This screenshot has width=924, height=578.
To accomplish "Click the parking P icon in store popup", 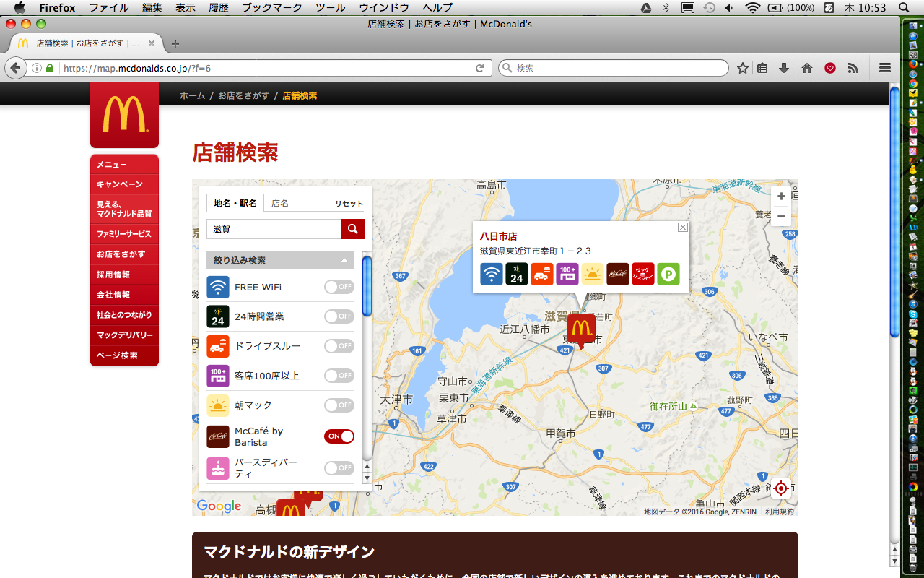I will [668, 274].
